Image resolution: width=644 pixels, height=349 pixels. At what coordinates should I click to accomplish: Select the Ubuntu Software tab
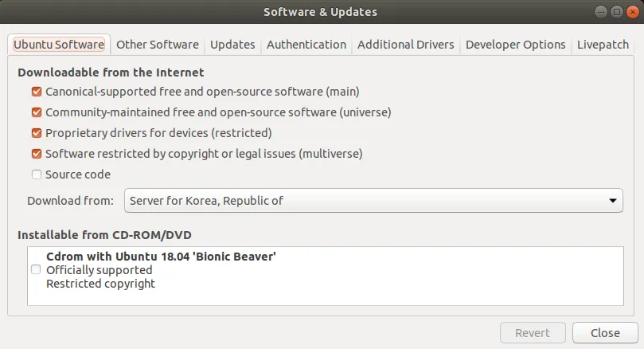point(59,45)
